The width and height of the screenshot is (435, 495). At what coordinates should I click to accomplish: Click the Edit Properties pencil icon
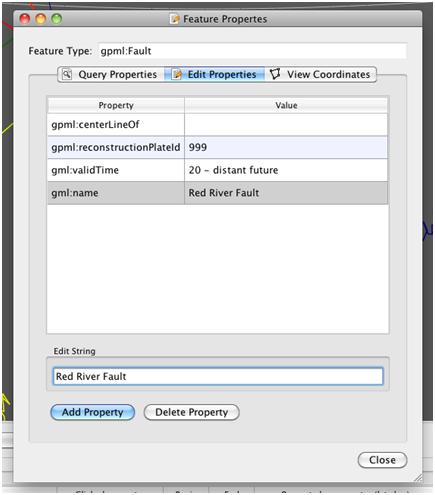pyautogui.click(x=176, y=74)
